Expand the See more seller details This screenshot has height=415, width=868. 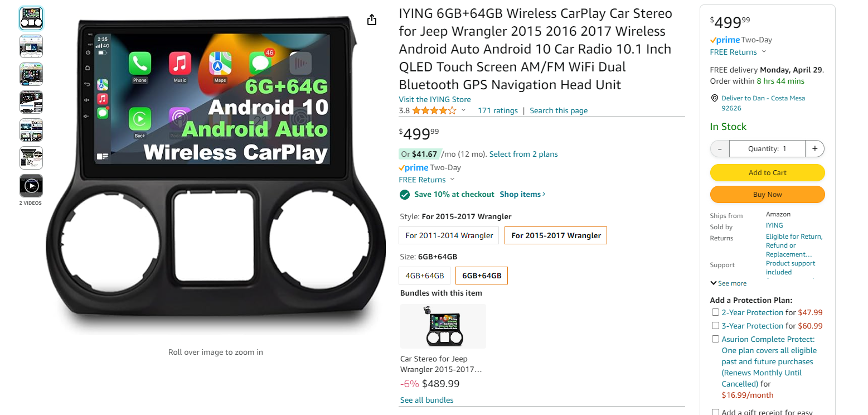[728, 283]
